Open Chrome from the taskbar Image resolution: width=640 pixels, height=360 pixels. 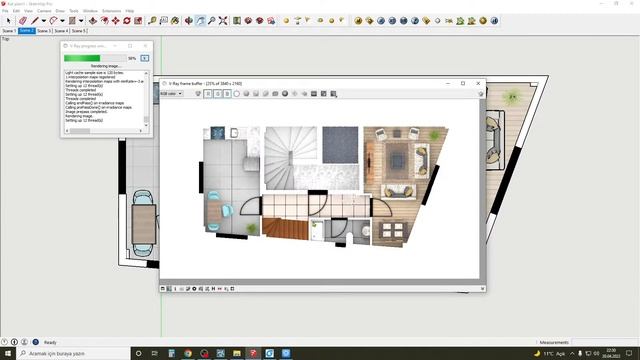[x=188, y=353]
